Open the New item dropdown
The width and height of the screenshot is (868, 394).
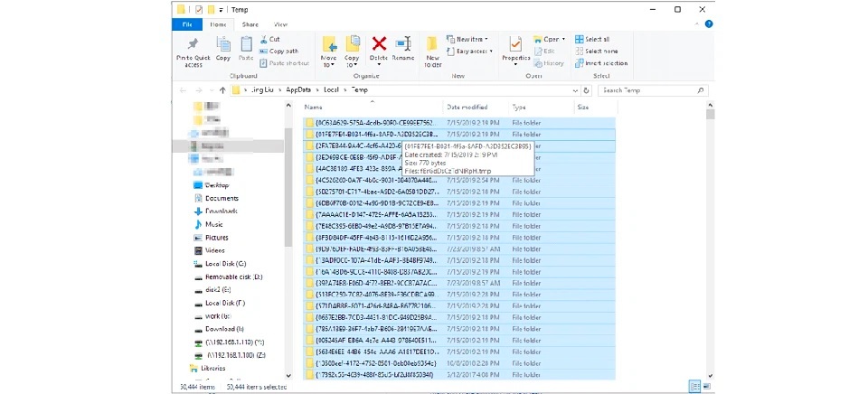click(467, 39)
